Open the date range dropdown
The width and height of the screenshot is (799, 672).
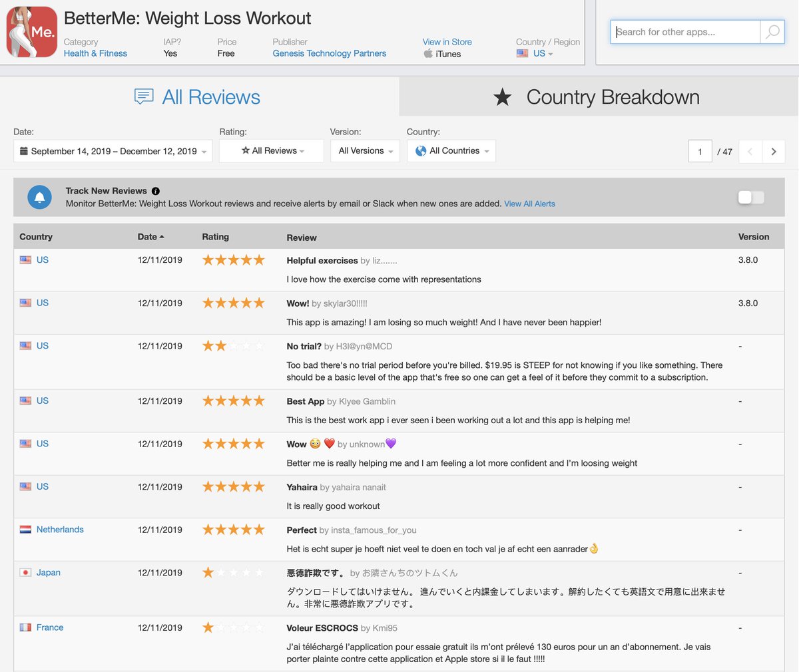coord(113,151)
